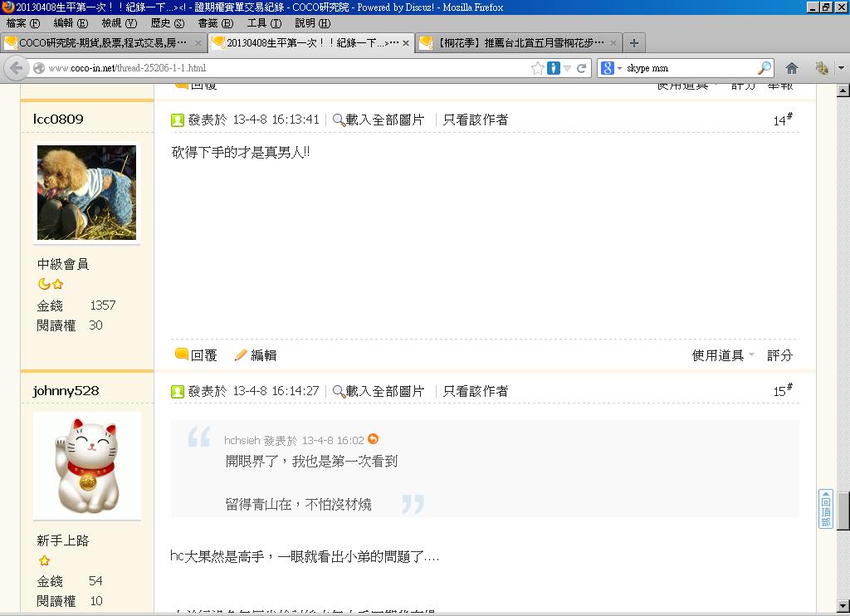
Task: Click the blue info icon in address bar
Action: coord(554,68)
